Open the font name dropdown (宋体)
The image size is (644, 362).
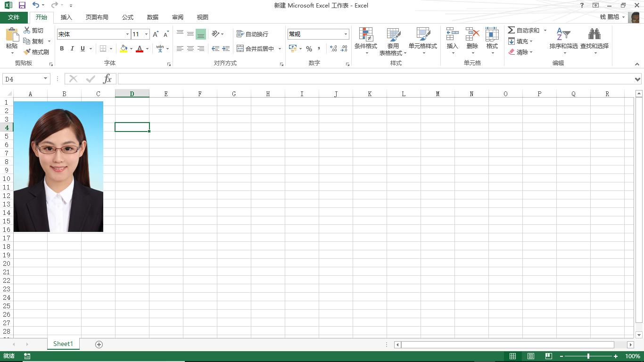[x=126, y=34]
